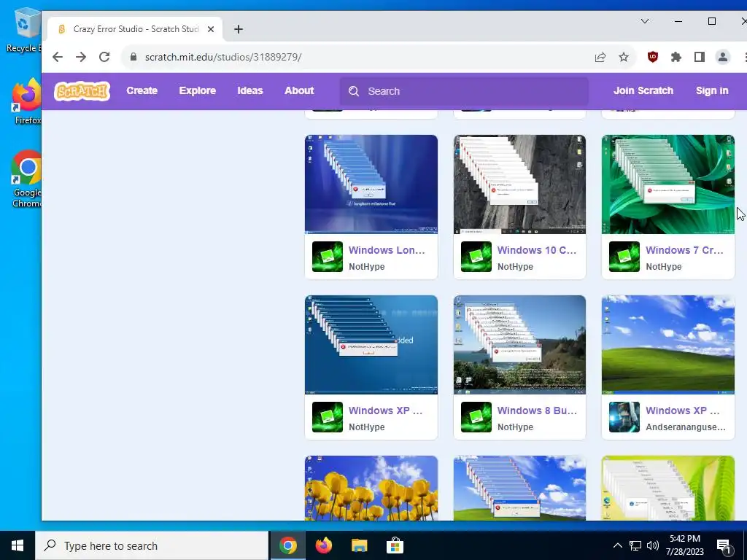Click the address bar URL
747x560 pixels.
tap(223, 57)
